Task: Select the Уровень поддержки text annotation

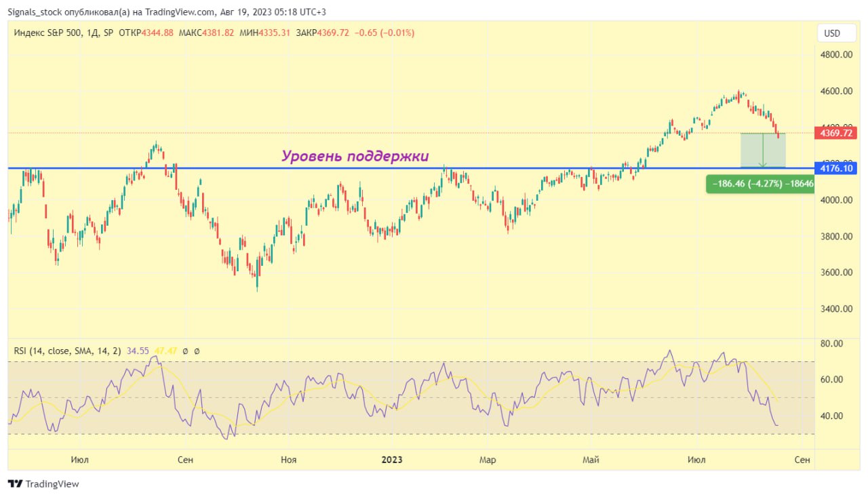Action: coord(355,157)
